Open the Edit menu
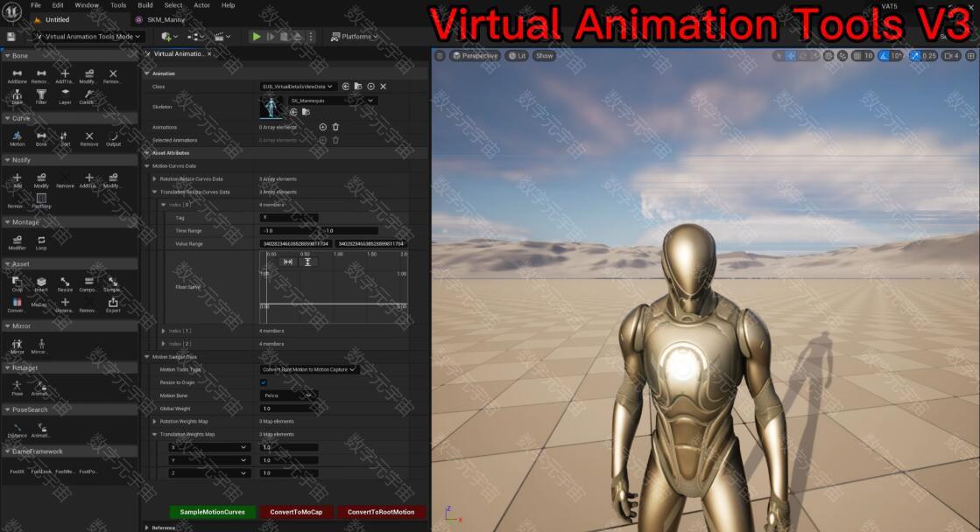The width and height of the screenshot is (980, 532). point(58,5)
